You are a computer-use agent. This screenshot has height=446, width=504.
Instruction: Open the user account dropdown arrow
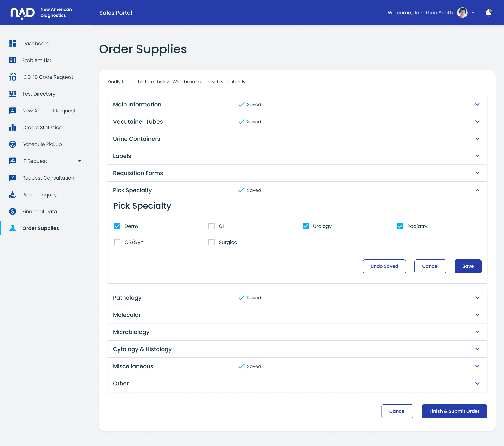[x=473, y=13]
